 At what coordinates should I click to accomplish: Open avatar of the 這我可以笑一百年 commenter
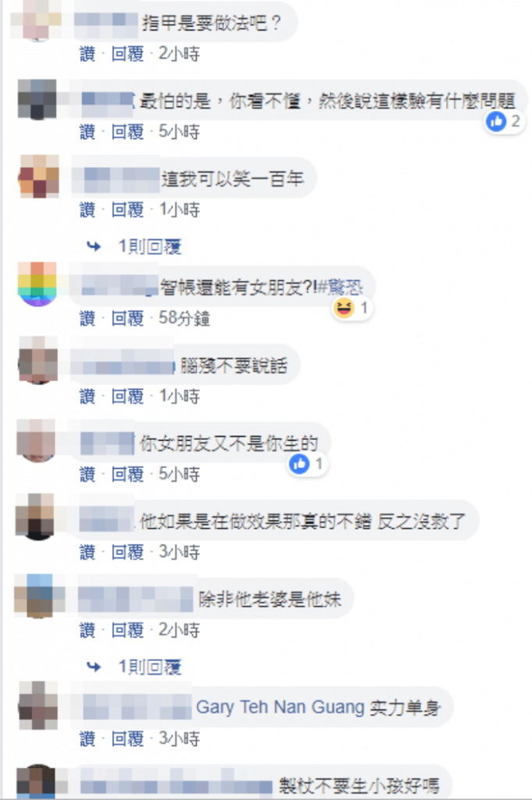[x=39, y=177]
